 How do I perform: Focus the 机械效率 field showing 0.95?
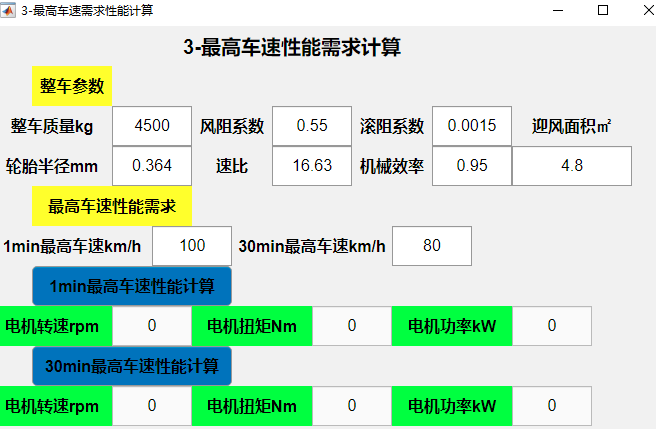pyautogui.click(x=472, y=166)
